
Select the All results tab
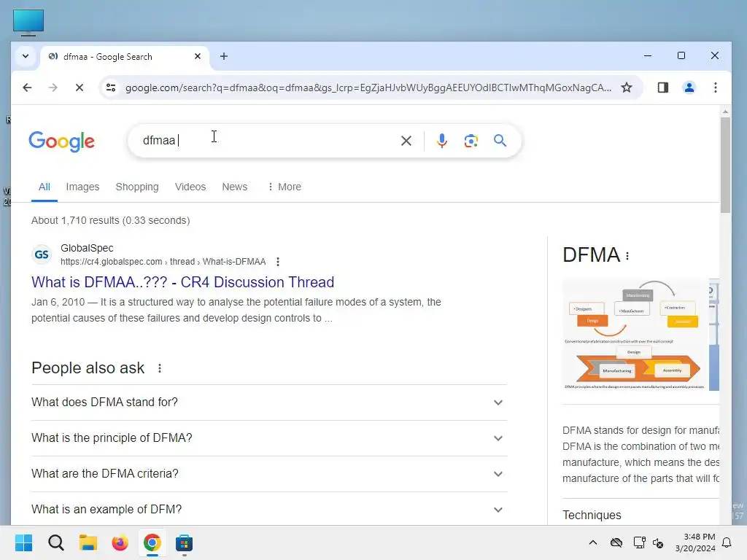point(44,187)
